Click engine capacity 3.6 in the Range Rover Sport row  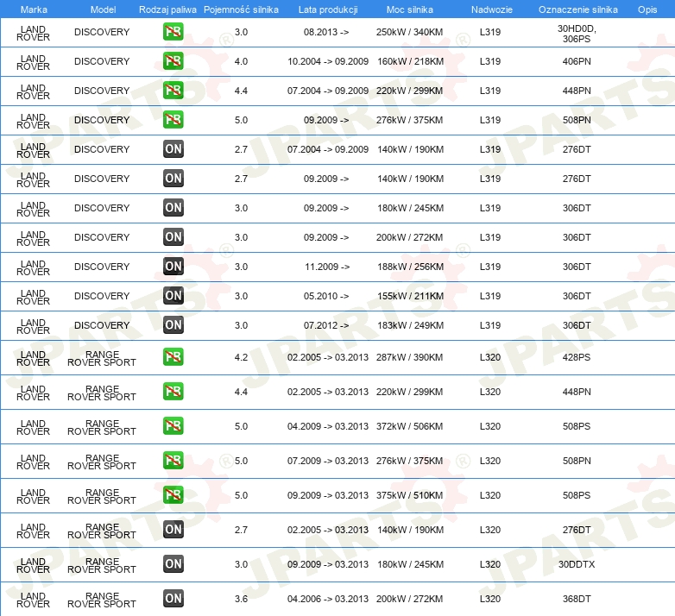coord(241,599)
